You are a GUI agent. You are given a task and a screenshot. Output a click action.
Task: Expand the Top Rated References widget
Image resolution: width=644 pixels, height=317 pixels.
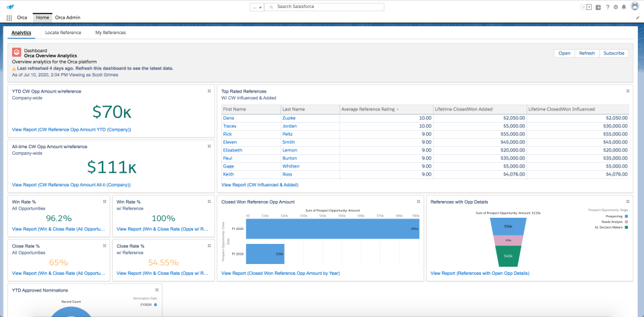[628, 91]
